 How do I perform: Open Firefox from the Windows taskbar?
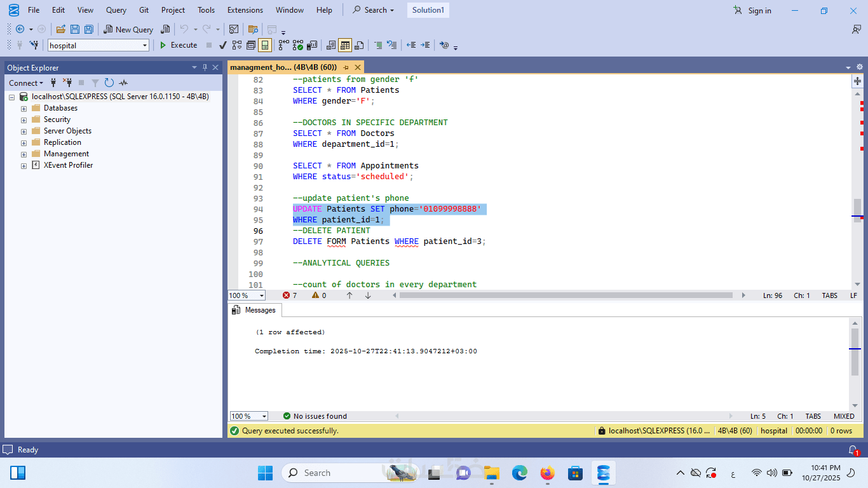point(547,473)
